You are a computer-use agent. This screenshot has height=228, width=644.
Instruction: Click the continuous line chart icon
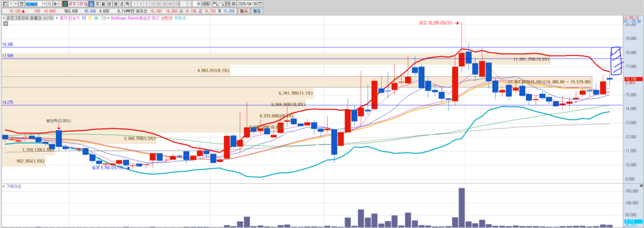coord(222,4)
